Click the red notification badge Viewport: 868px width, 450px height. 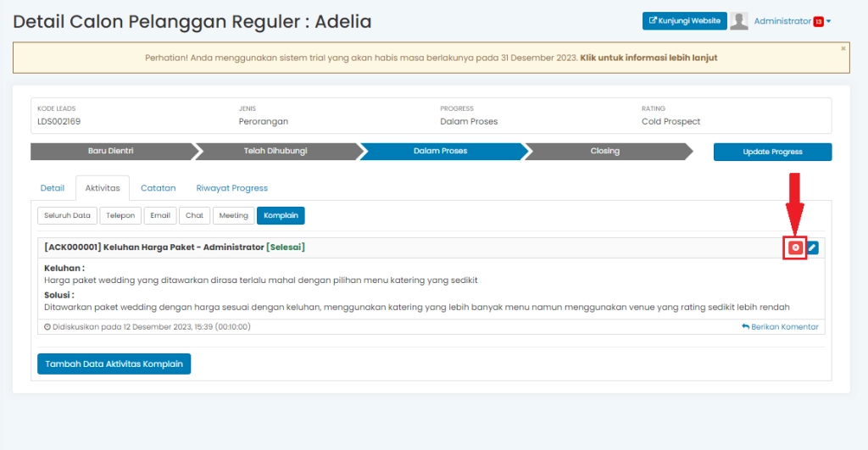tap(818, 22)
